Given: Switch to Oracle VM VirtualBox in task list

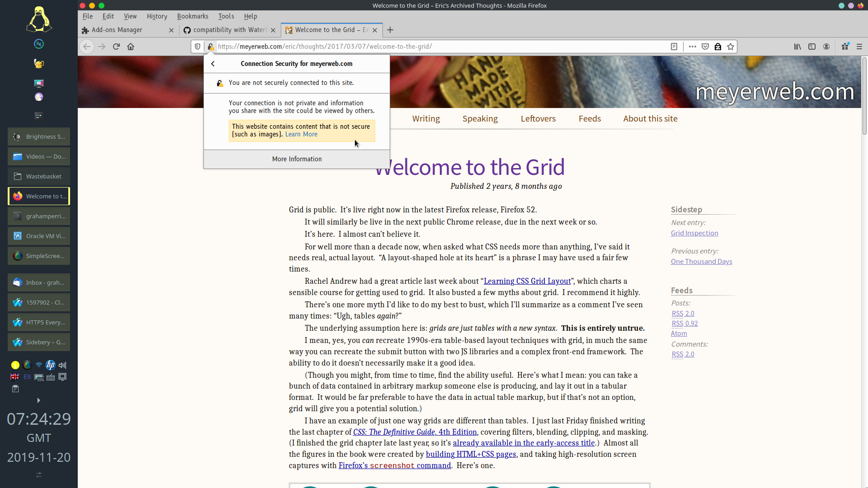Looking at the screenshot, I should (39, 236).
